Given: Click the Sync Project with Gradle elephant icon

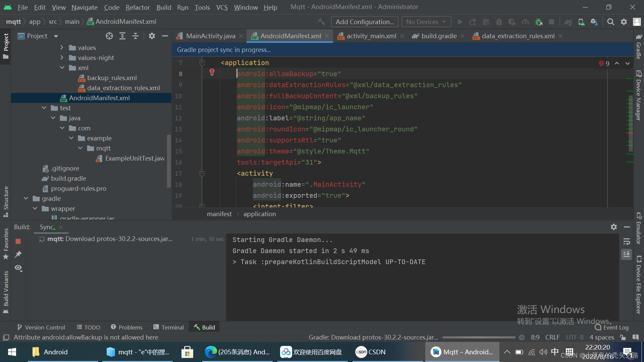Looking at the screenshot, I should pos(568,22).
